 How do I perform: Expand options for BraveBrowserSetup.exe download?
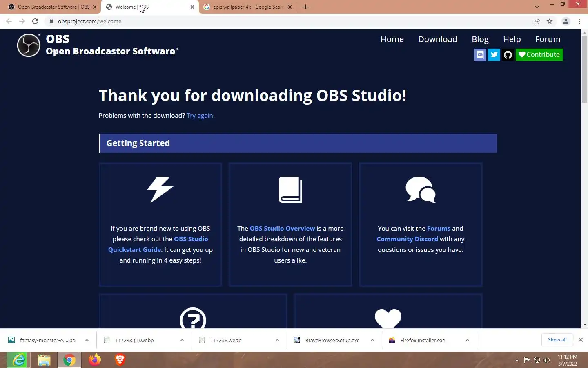tap(372, 340)
